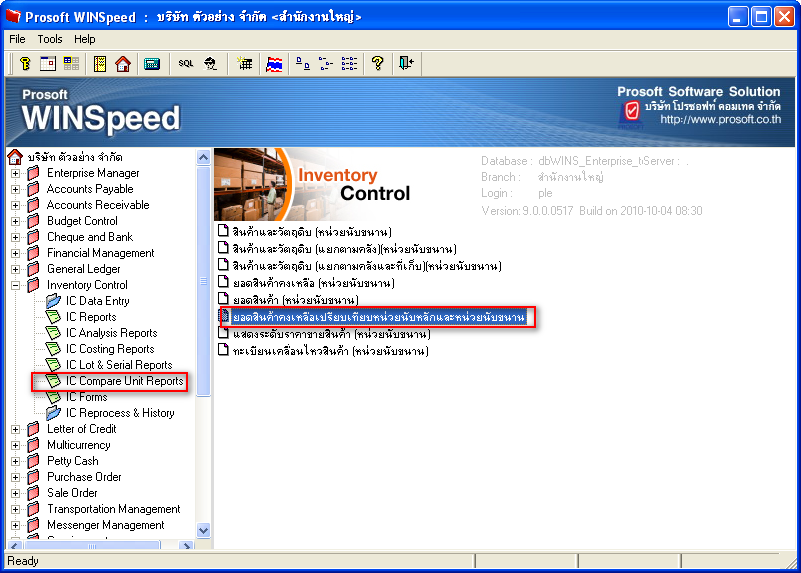Open the yellow notebook toolbar icon
This screenshot has height=573, width=801.
[x=100, y=64]
